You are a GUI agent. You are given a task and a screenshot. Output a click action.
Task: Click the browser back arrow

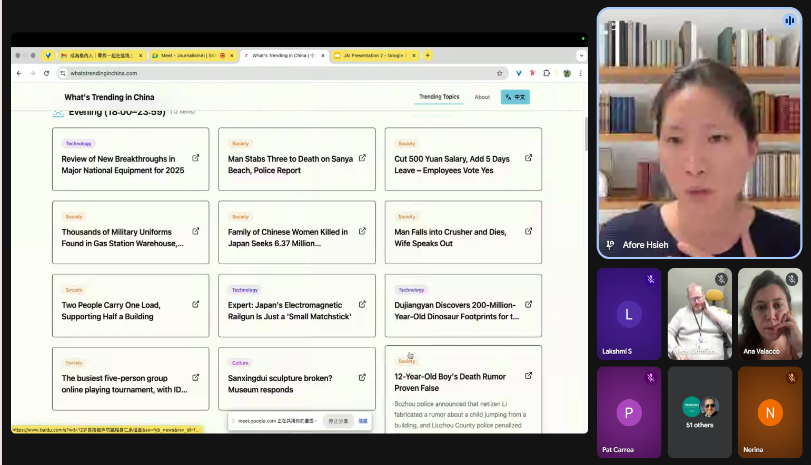(19, 73)
